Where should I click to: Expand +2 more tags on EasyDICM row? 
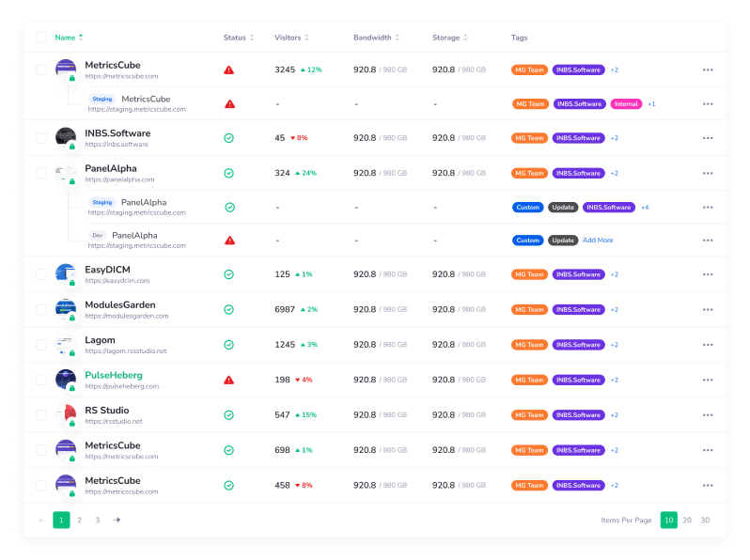[x=614, y=274]
